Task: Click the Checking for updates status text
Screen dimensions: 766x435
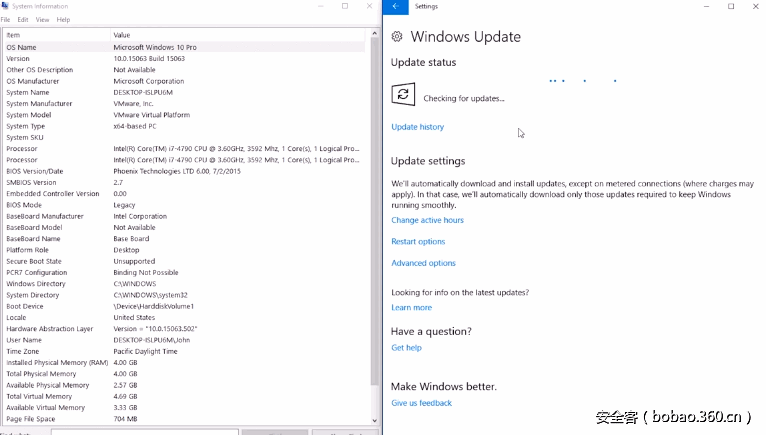Action: [464, 98]
